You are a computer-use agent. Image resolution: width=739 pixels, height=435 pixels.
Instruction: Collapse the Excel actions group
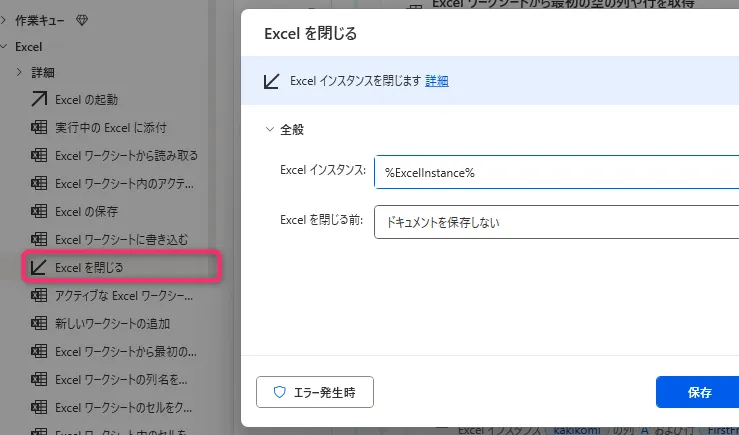tap(6, 46)
